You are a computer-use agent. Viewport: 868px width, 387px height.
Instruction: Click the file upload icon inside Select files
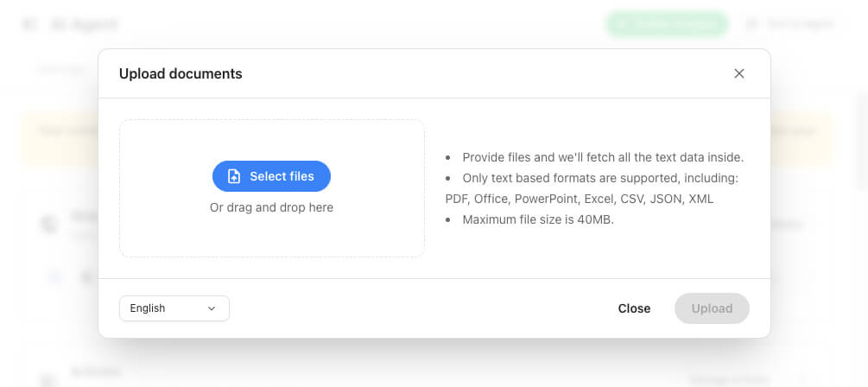234,176
